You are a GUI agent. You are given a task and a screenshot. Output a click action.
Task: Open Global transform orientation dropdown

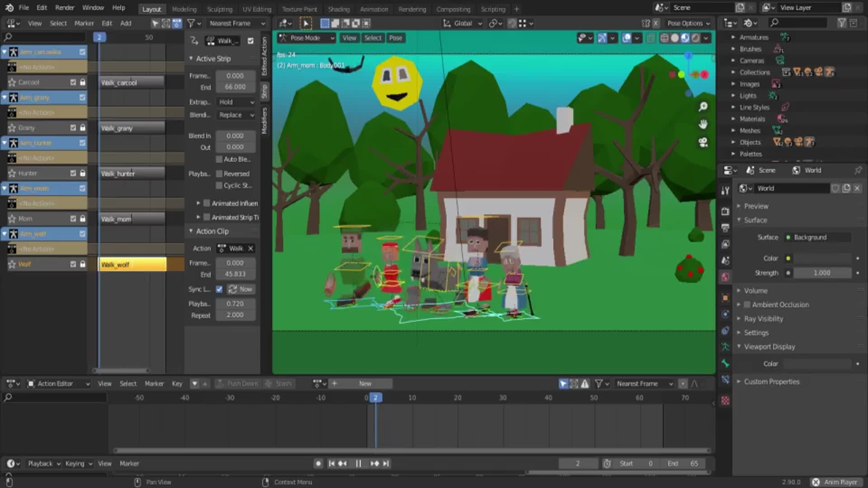[x=462, y=23]
